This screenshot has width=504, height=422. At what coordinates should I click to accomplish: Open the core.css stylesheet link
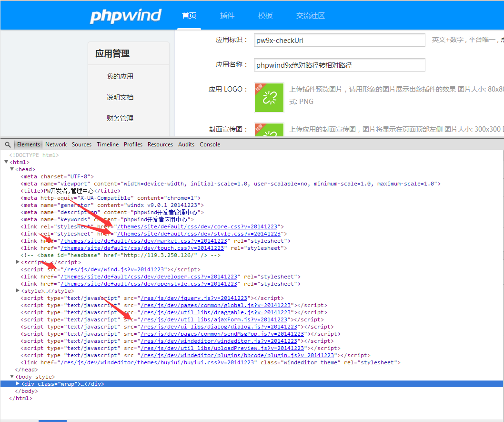[197, 226]
